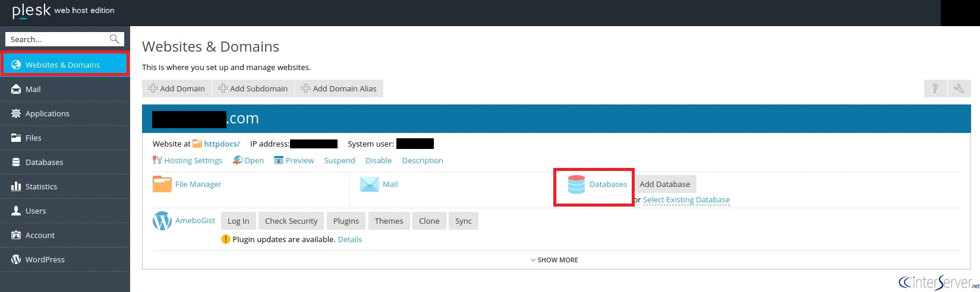Click the help question mark icon
The width and height of the screenshot is (980, 292).
coord(935,88)
